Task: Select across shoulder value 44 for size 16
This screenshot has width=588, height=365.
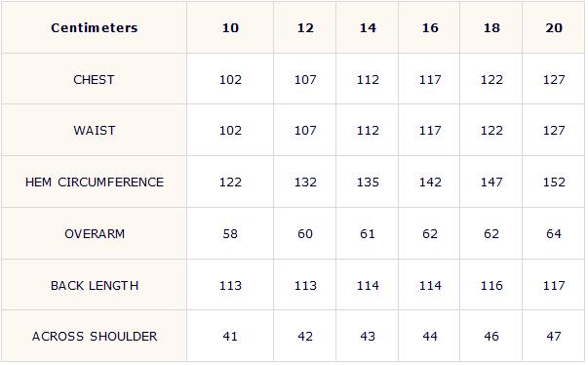Action: click(430, 336)
